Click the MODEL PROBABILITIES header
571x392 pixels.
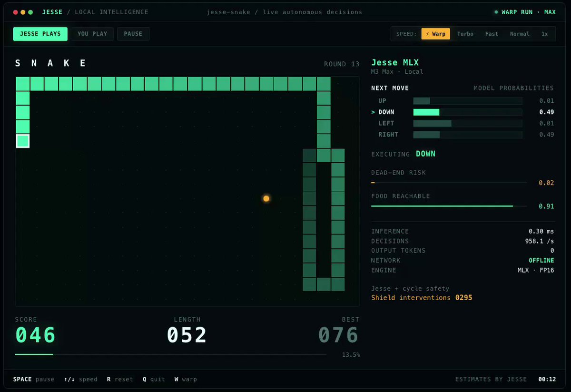[x=513, y=88]
